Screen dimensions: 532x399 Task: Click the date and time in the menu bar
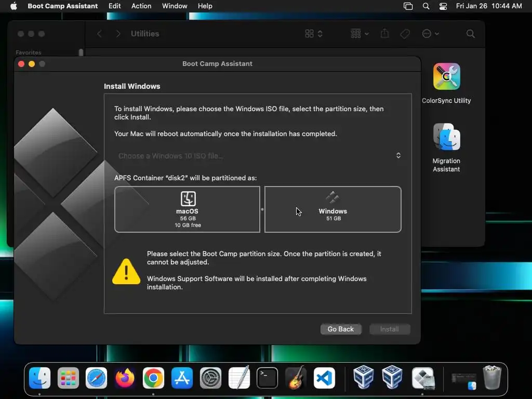coord(488,6)
